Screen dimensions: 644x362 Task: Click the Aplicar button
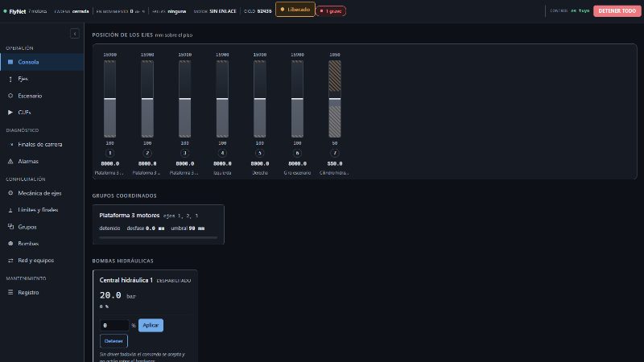click(x=151, y=325)
